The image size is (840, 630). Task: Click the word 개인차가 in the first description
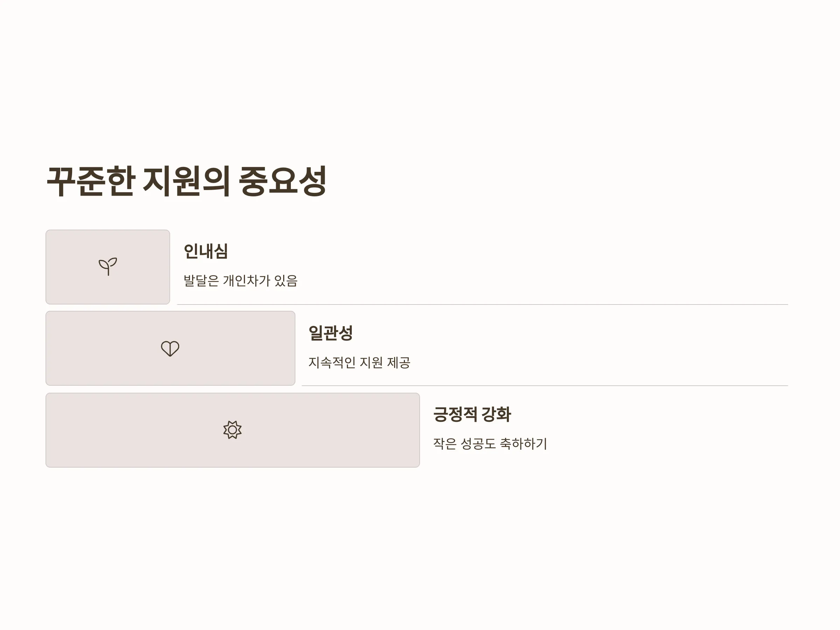(x=247, y=281)
